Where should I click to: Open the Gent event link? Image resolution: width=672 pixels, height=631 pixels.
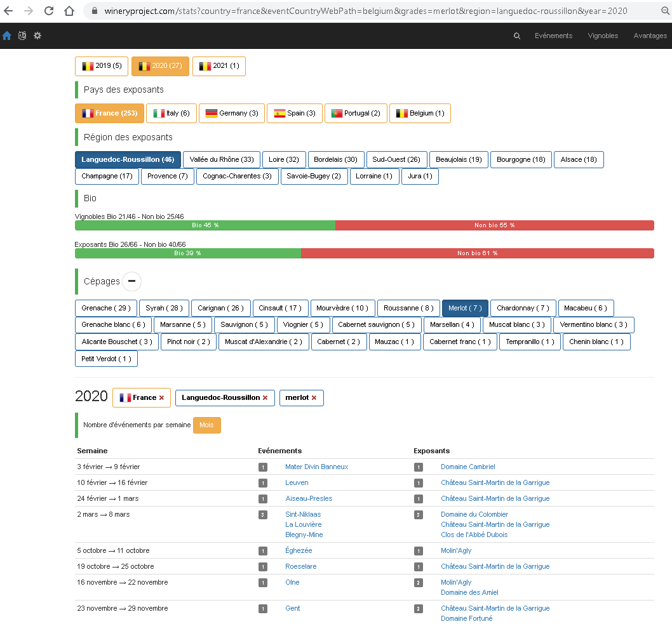coord(293,608)
